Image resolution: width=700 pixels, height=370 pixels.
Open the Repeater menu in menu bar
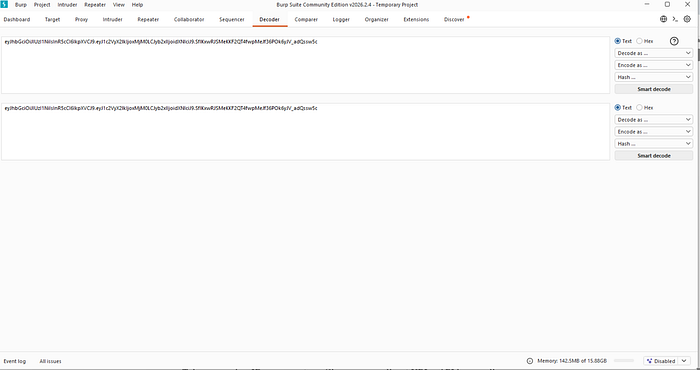click(x=95, y=4)
